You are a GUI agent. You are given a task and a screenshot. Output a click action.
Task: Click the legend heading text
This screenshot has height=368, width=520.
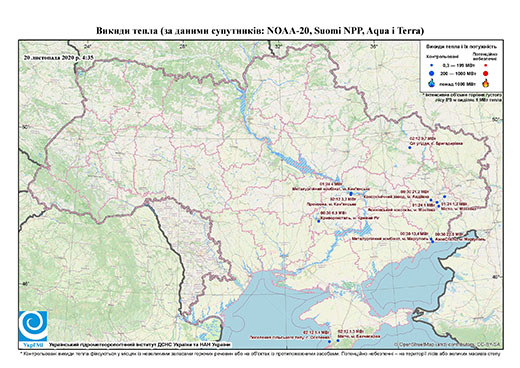point(462,47)
